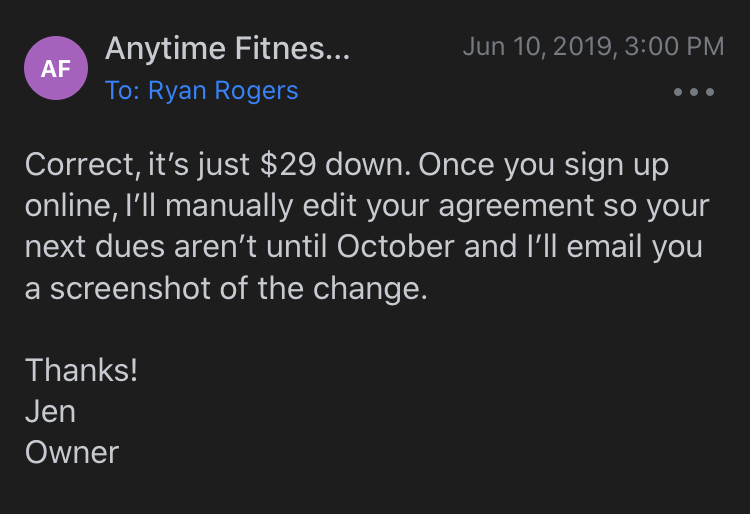
Task: Click the "To:" recipient label
Action: point(122,91)
